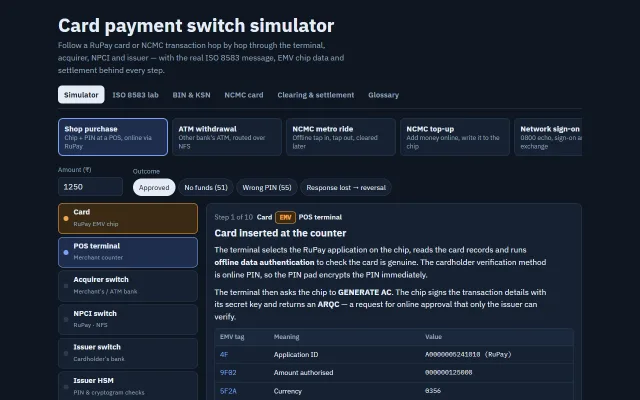640x400 pixels.
Task: Click EMV tag 5F2A
Action: click(x=228, y=391)
